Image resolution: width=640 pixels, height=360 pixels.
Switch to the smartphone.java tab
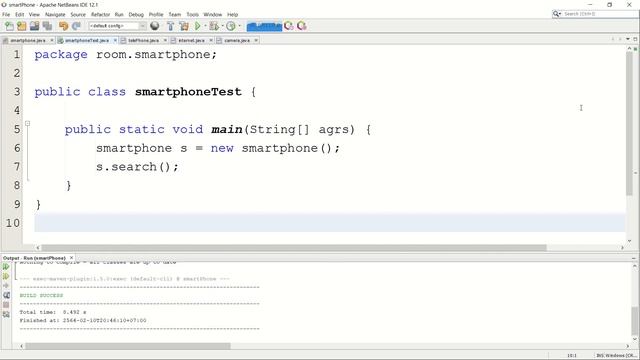(x=27, y=40)
